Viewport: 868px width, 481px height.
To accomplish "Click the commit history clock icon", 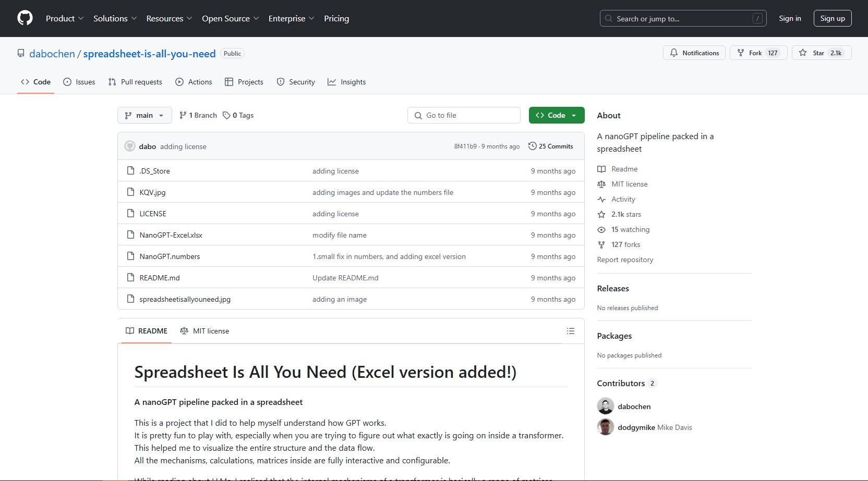I will point(532,146).
